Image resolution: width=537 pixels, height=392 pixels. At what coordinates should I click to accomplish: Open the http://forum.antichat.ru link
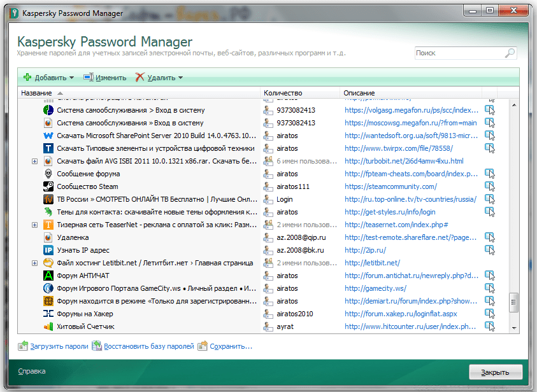click(x=412, y=276)
